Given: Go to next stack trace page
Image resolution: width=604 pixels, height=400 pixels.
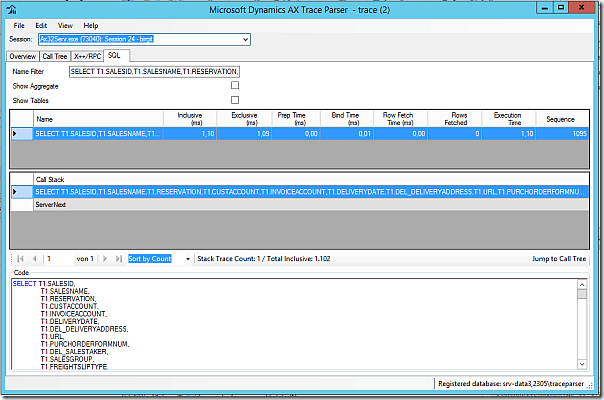Looking at the screenshot, I should click(105, 259).
